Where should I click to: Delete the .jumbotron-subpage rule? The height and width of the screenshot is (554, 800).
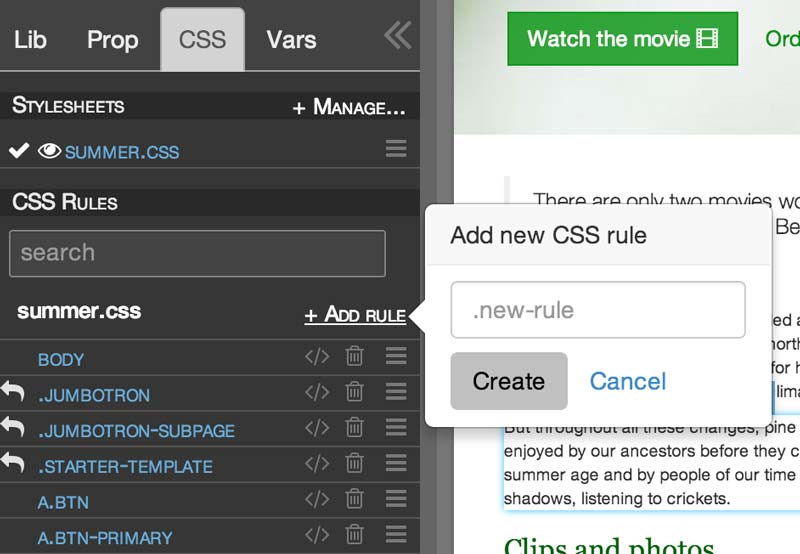click(x=355, y=427)
